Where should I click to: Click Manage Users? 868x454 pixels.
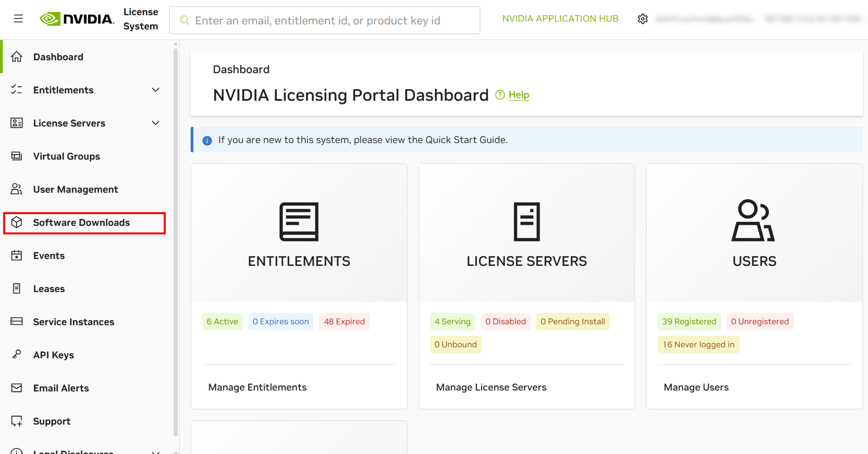tap(696, 387)
